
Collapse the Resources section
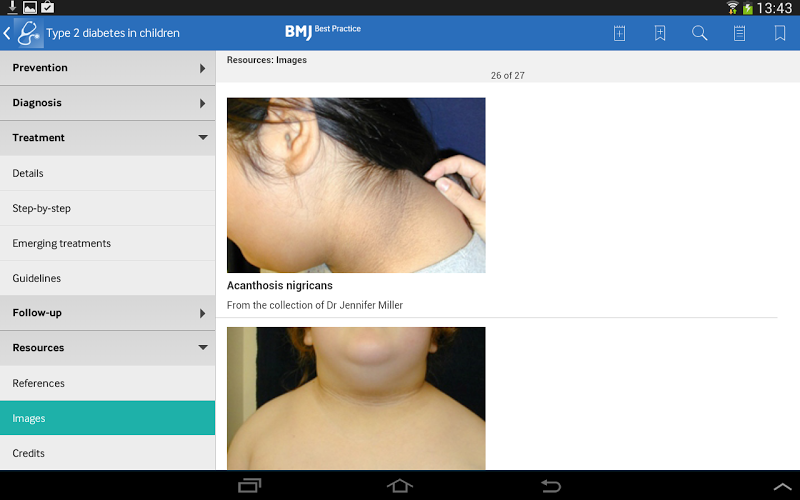click(x=108, y=348)
